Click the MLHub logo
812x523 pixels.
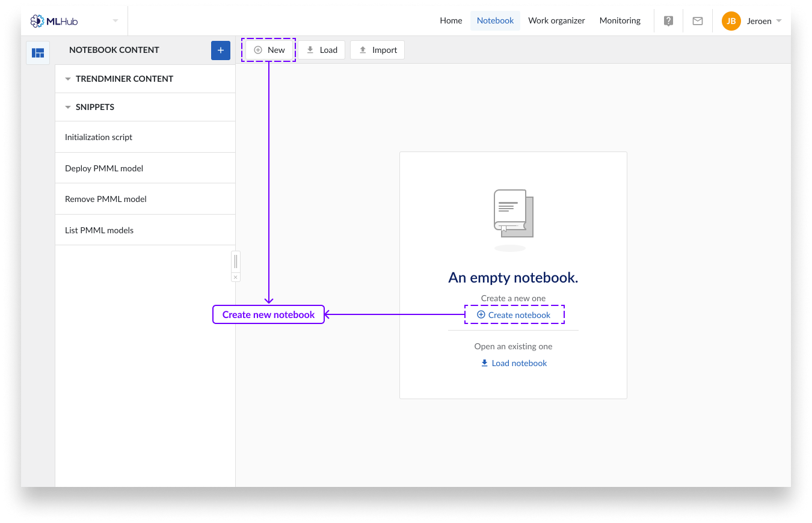[54, 21]
